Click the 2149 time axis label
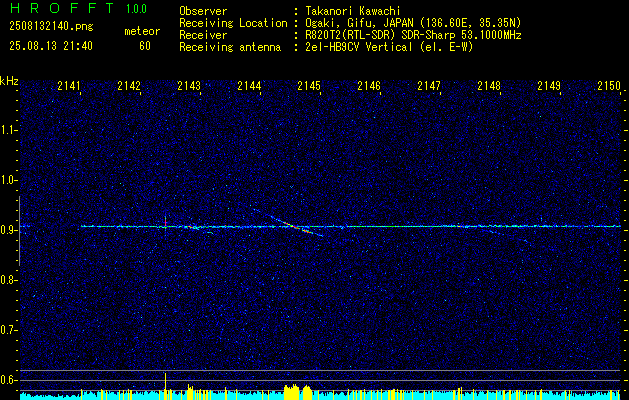629x400 pixels. 549,85
